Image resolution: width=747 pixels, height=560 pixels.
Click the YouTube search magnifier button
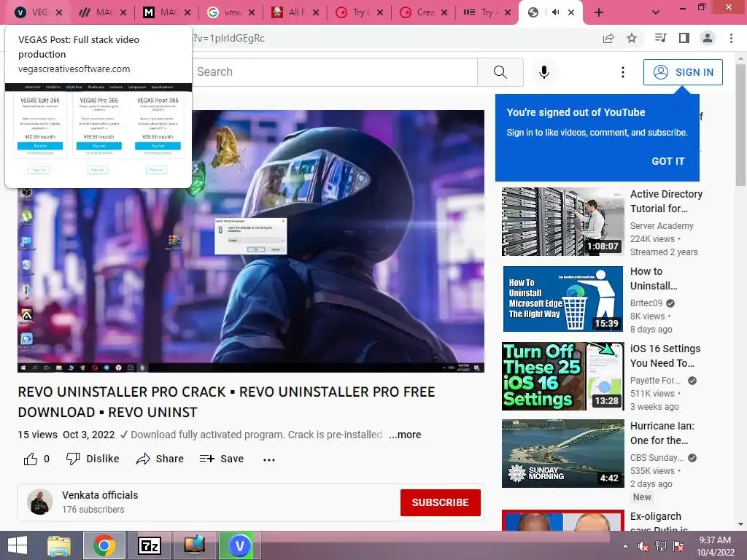click(x=500, y=72)
